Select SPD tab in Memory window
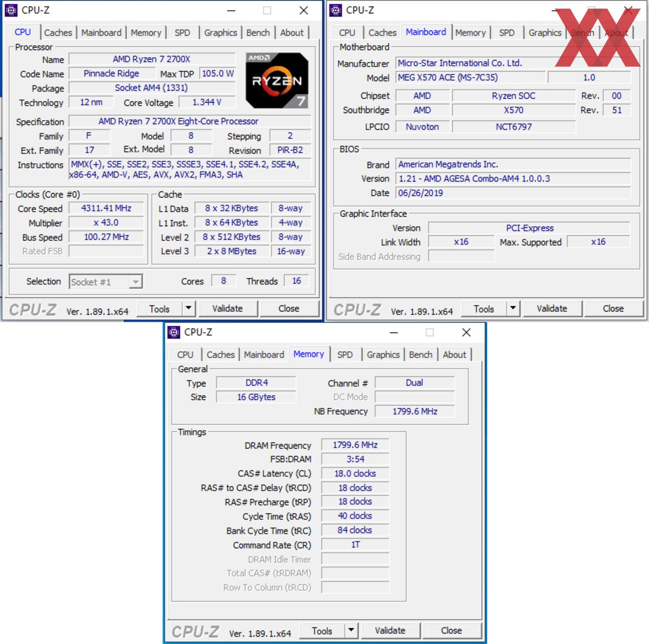This screenshot has width=649, height=644. click(x=345, y=354)
